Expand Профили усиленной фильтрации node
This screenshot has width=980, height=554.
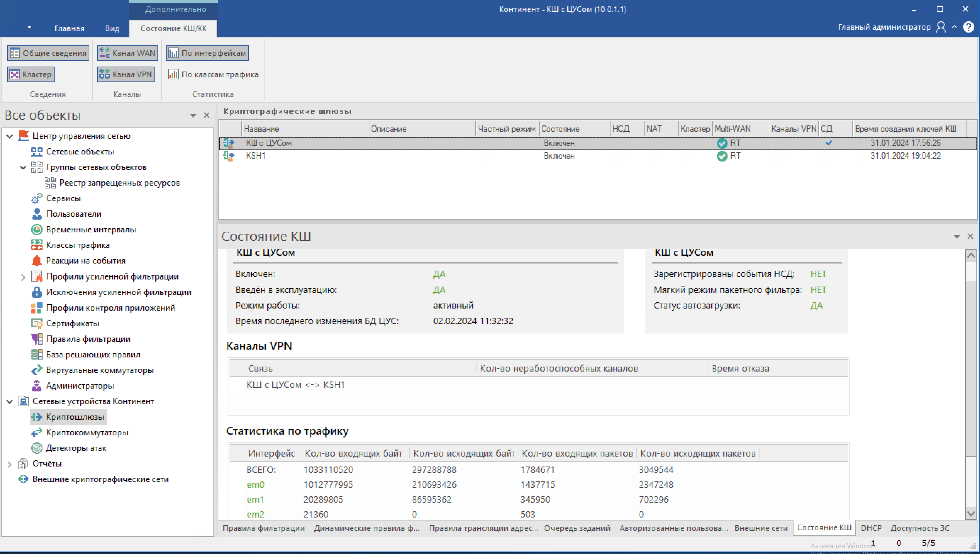23,277
